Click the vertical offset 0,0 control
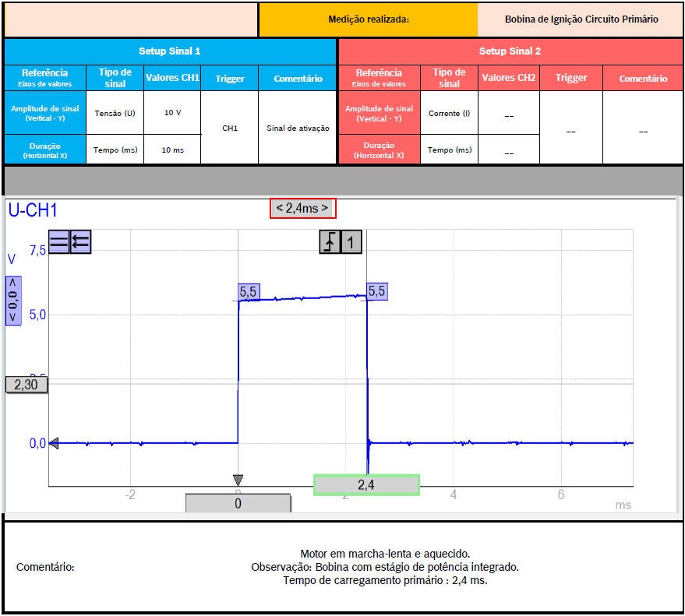685x616 pixels. pyautogui.click(x=13, y=300)
